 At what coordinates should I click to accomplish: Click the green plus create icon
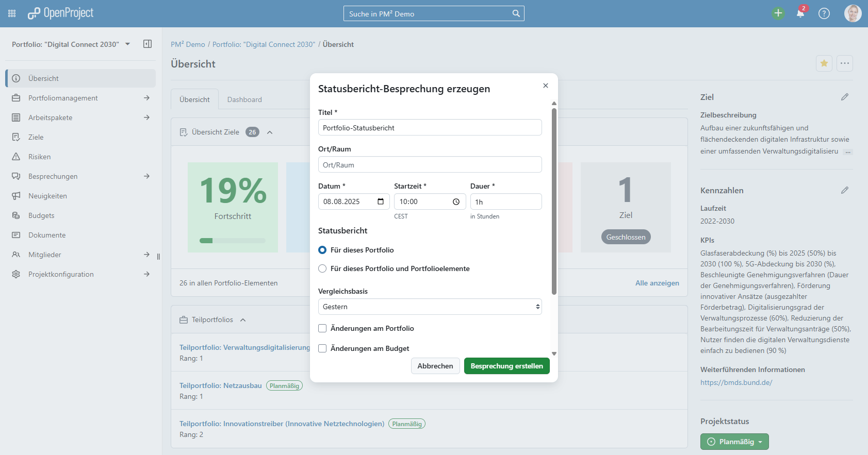click(778, 13)
